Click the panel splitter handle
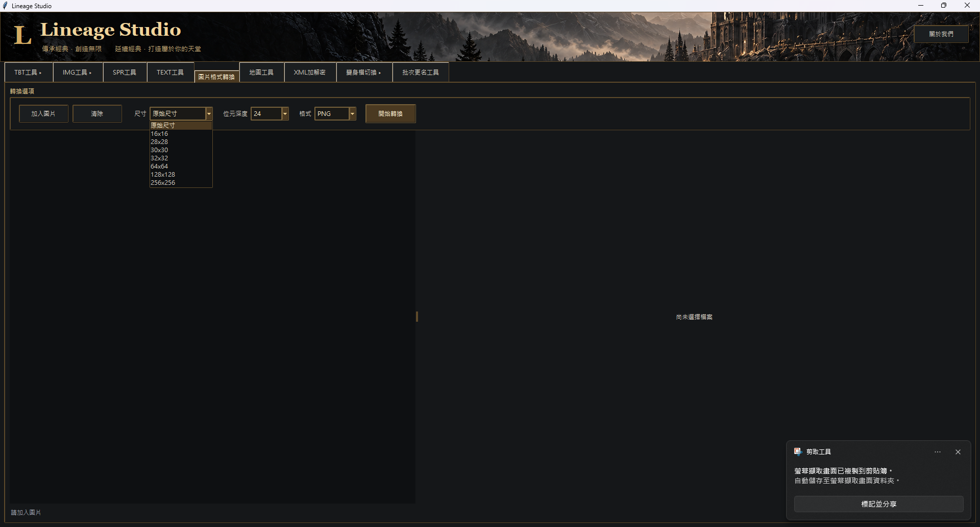This screenshot has height=527, width=980. (x=417, y=317)
